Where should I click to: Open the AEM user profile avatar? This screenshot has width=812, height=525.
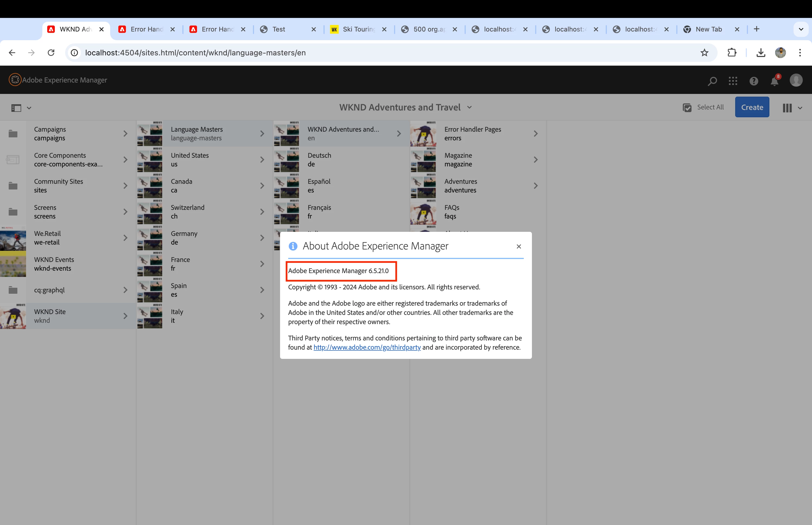click(796, 80)
